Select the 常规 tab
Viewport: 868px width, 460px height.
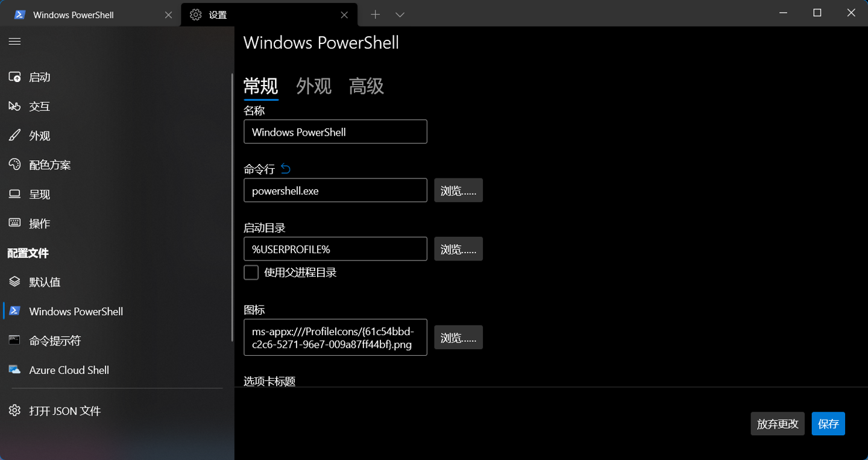point(261,86)
